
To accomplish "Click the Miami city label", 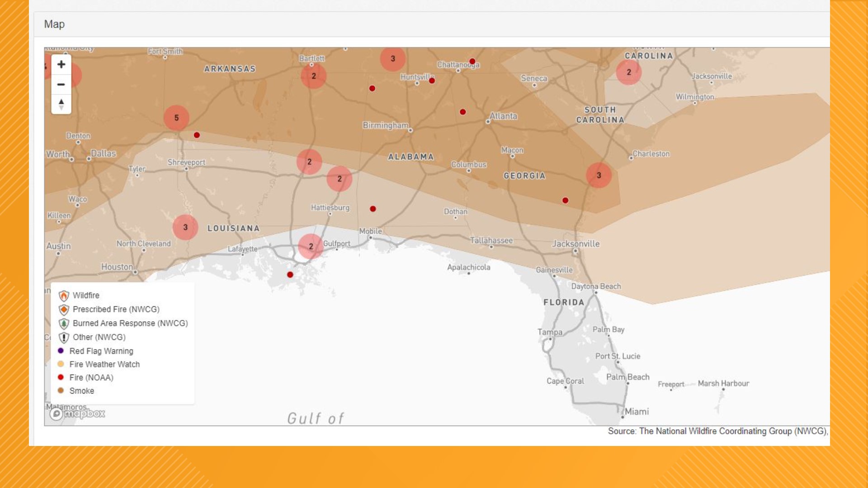I will [x=637, y=412].
